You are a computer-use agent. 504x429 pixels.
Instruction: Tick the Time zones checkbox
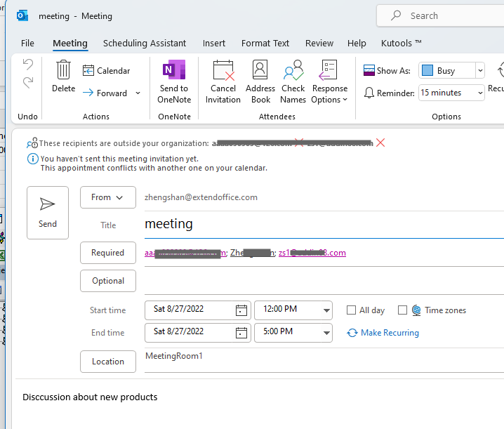tap(402, 310)
